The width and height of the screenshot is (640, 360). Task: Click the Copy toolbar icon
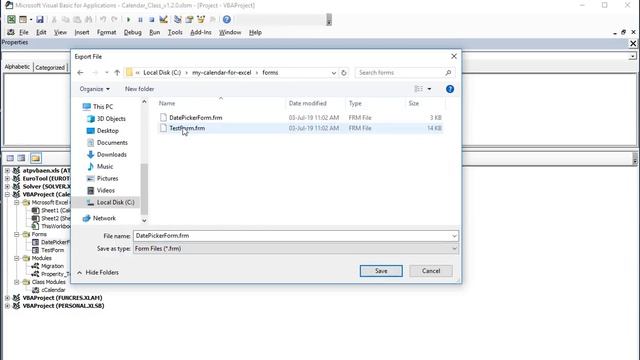(x=65, y=19)
